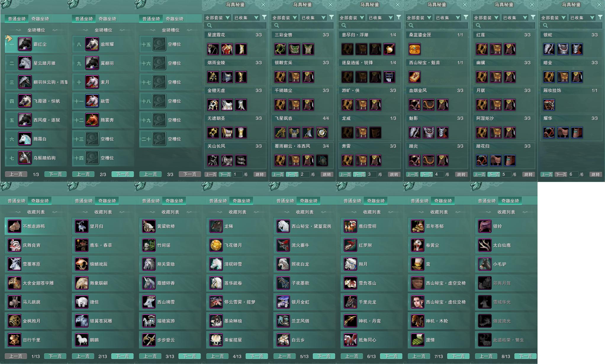
Task: Click the 鹿归雪明 mount icon
Action: coord(350,226)
